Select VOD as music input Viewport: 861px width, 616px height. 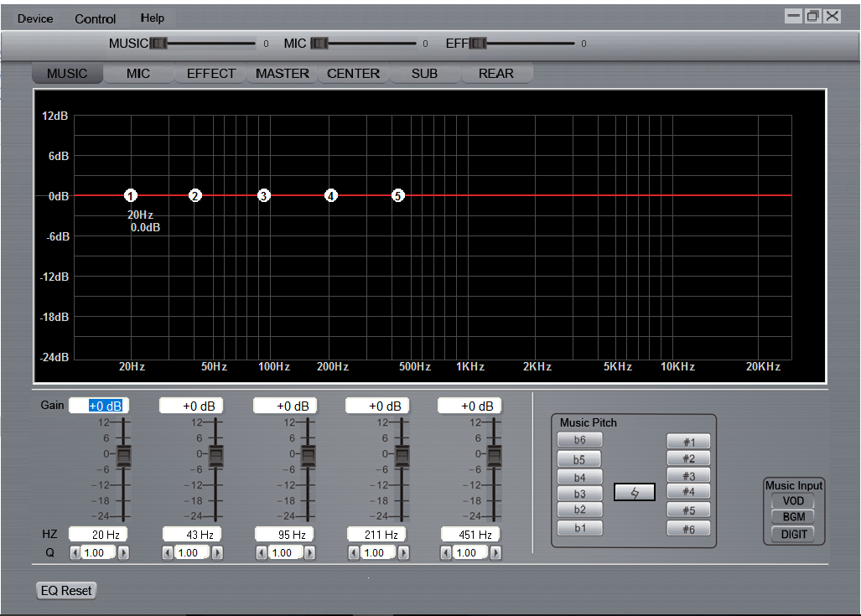793,501
